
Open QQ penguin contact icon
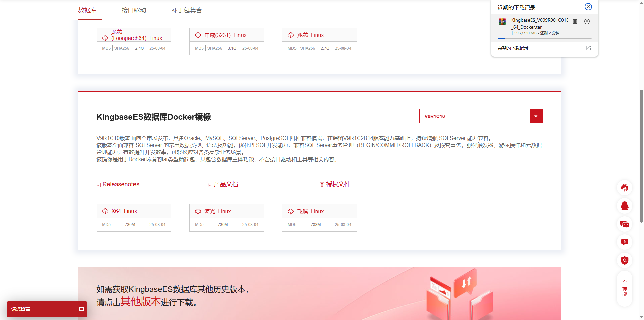[x=625, y=206]
